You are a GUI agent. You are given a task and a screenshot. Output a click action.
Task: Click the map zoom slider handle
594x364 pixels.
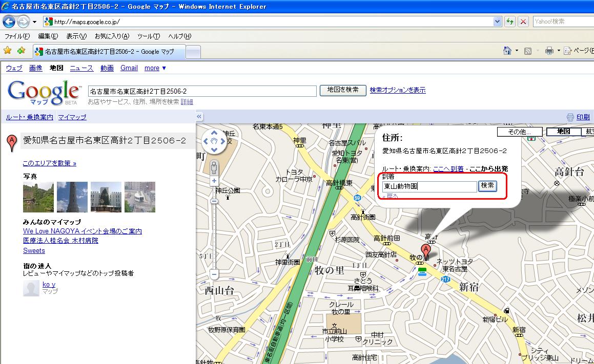coord(214,201)
